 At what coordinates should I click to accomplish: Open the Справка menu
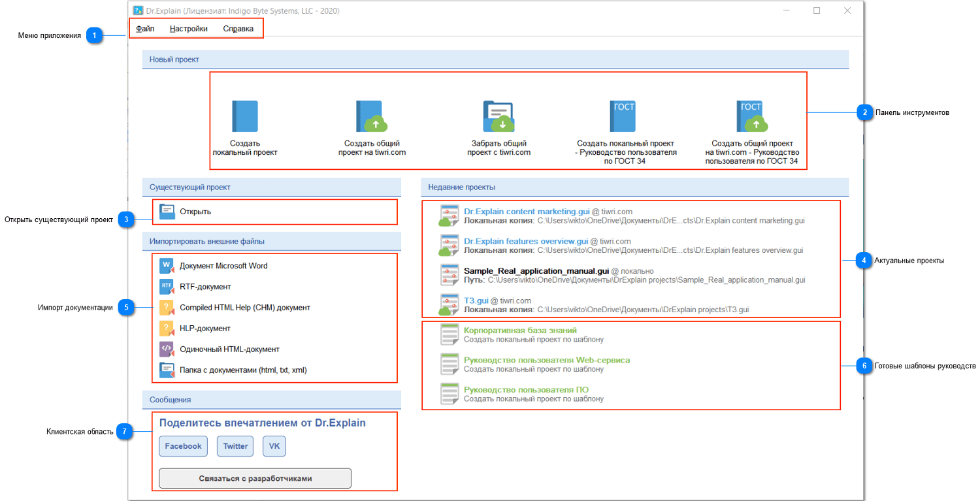238,29
